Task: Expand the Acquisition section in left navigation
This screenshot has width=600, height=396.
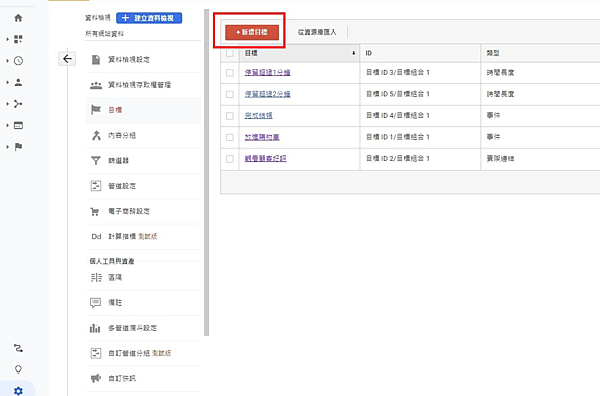Action: tap(7, 104)
